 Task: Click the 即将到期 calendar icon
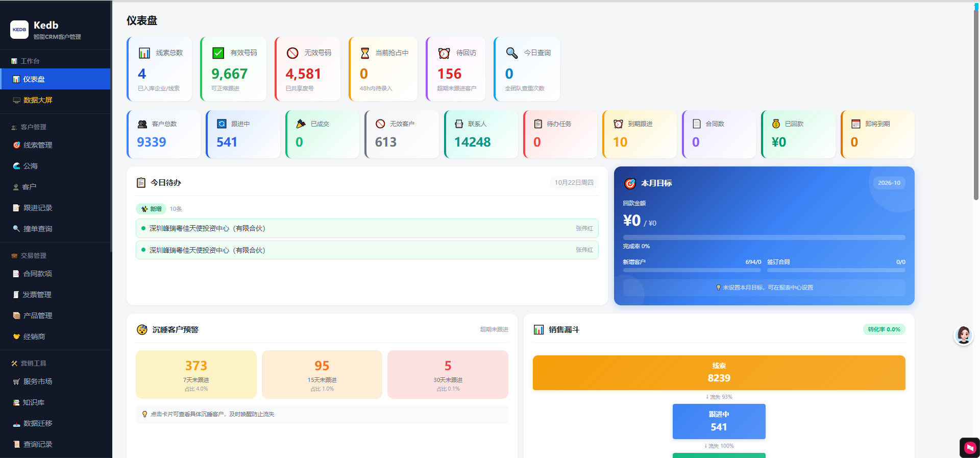tap(856, 124)
